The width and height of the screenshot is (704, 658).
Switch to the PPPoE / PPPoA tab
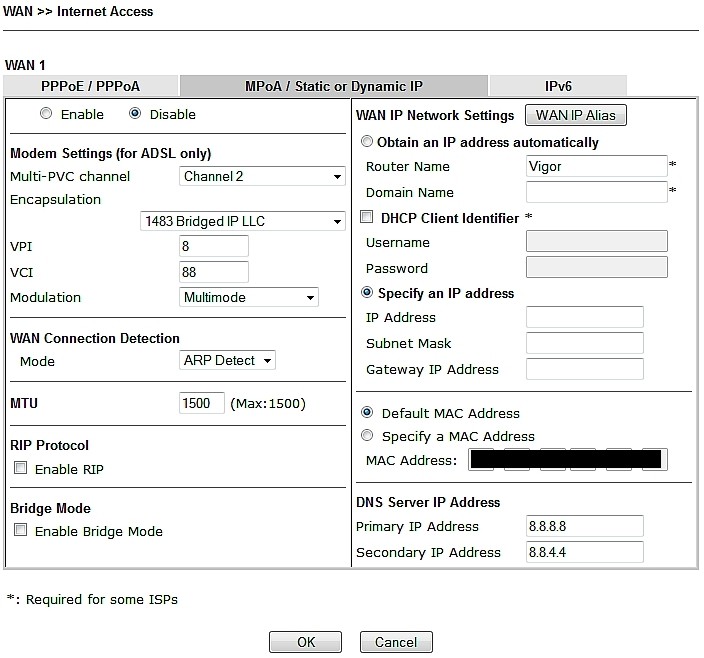[x=91, y=86]
